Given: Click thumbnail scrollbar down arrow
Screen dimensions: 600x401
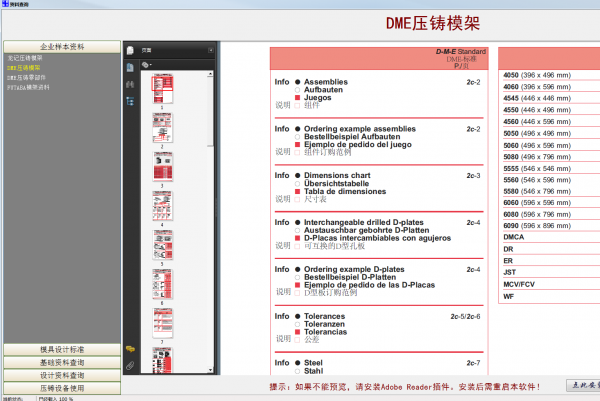Looking at the screenshot, I should (x=210, y=370).
